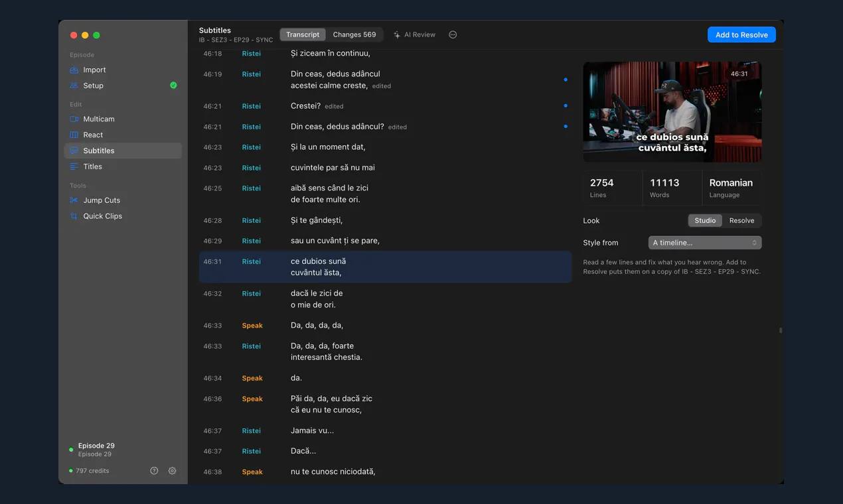843x504 pixels.
Task: Launch the Jump Cuts tool
Action: (123, 200)
